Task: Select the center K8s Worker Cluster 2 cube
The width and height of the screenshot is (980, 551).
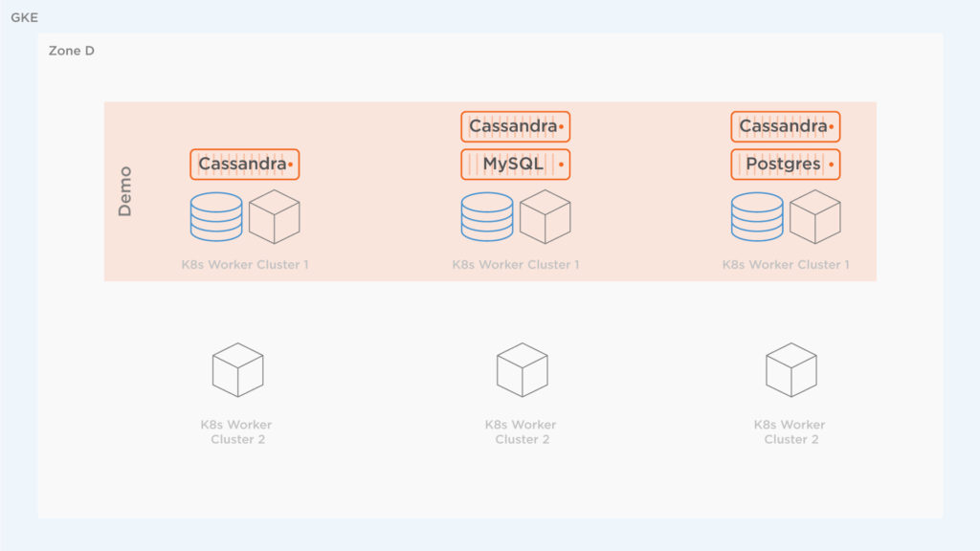Action: [x=522, y=370]
